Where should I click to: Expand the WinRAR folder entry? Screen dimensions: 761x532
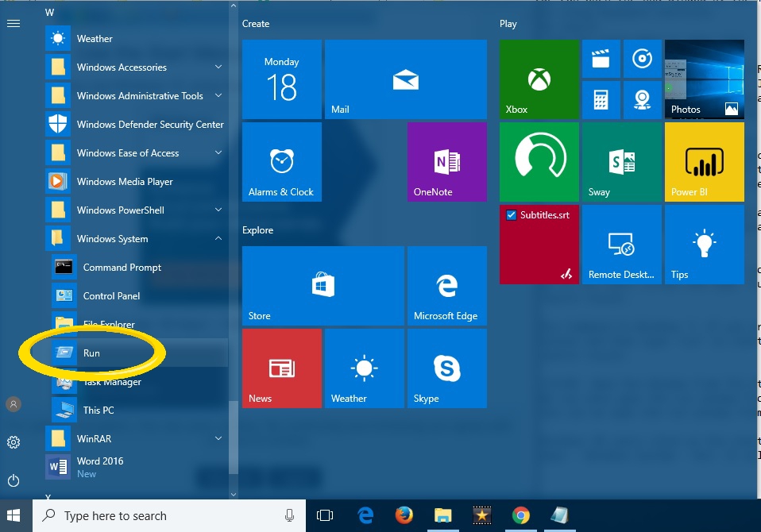pyautogui.click(x=220, y=438)
